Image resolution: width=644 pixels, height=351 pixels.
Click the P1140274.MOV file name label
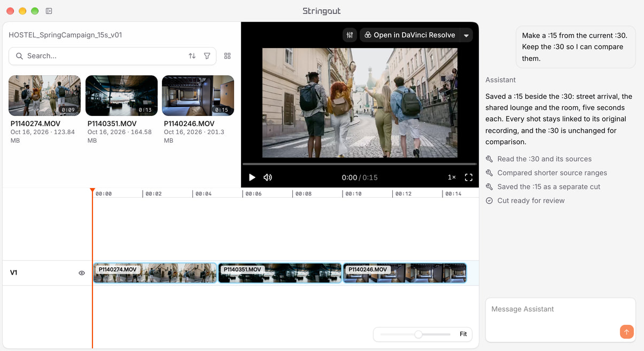[x=35, y=123]
